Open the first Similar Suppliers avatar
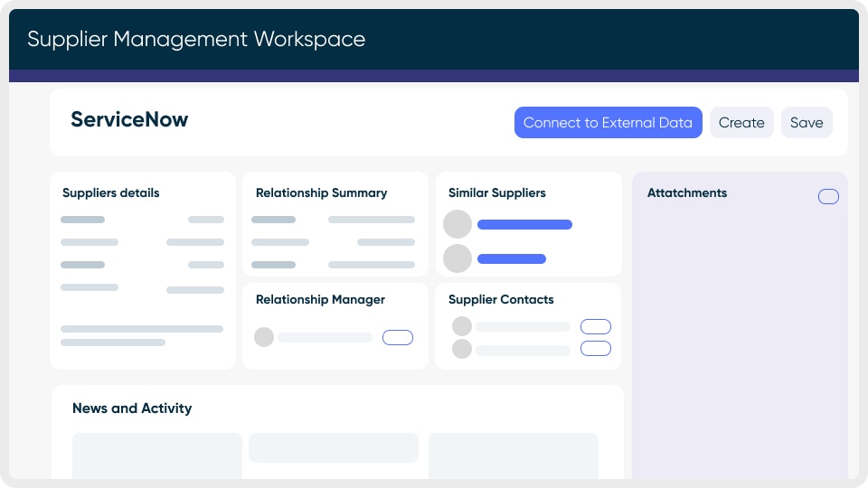 coord(458,224)
